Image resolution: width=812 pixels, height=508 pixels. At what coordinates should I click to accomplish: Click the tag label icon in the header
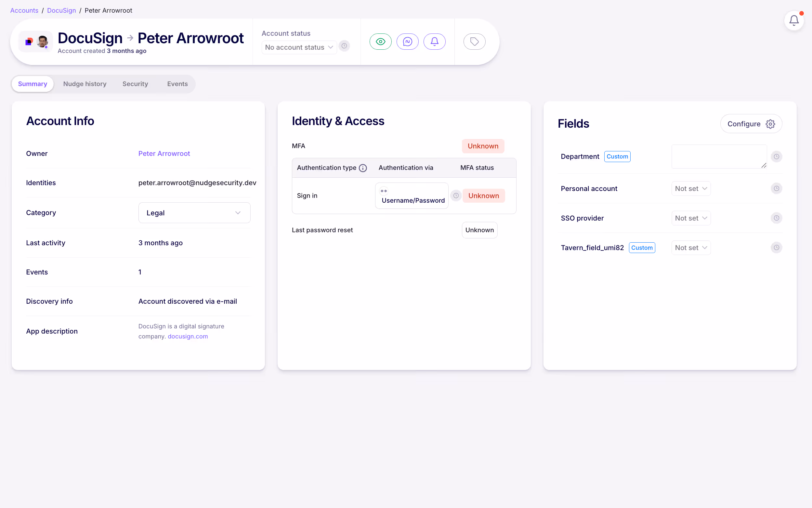[474, 41]
